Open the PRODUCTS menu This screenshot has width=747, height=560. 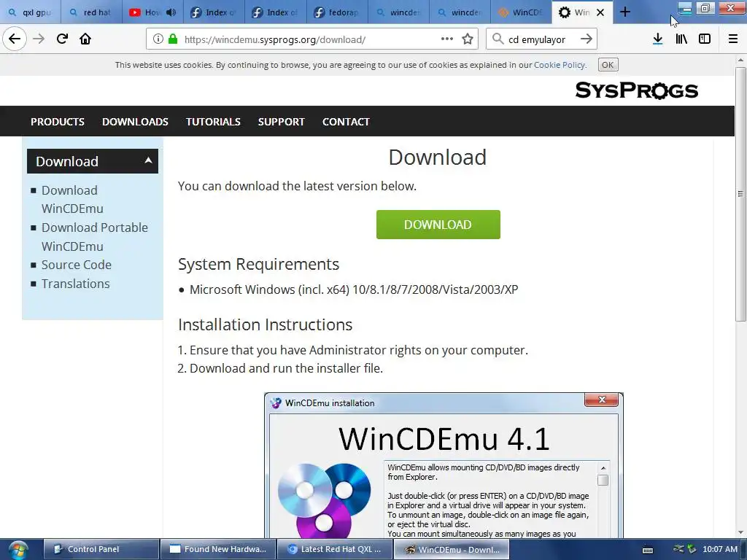click(58, 122)
